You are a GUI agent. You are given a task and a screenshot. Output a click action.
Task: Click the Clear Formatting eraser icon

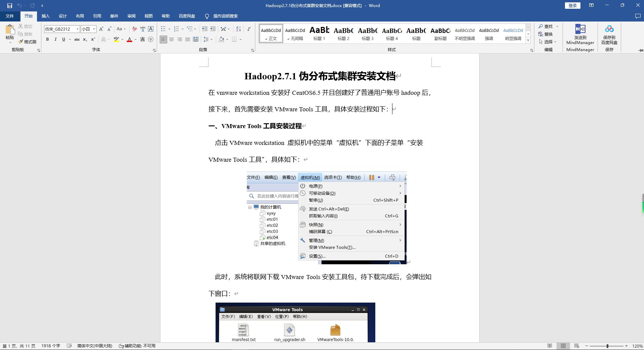[x=135, y=29]
